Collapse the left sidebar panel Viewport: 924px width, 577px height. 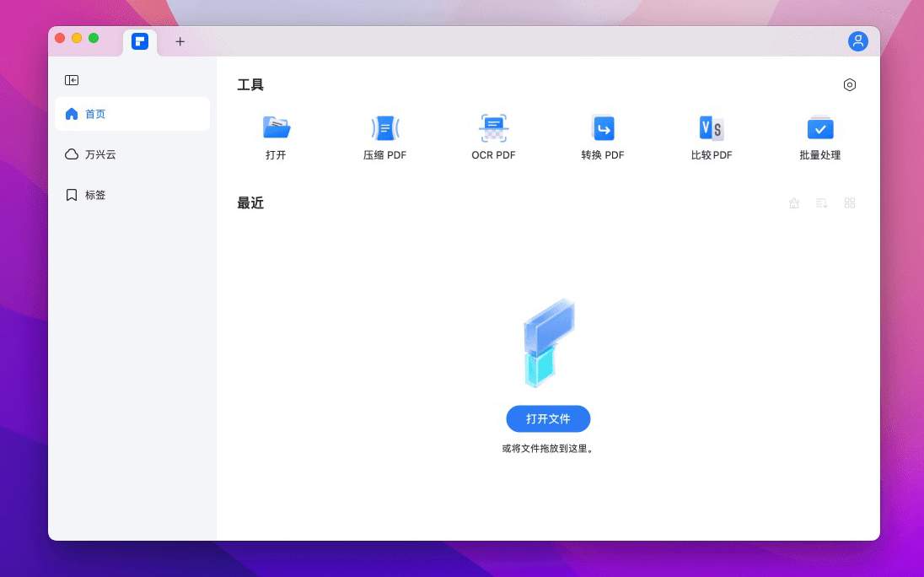[72, 80]
